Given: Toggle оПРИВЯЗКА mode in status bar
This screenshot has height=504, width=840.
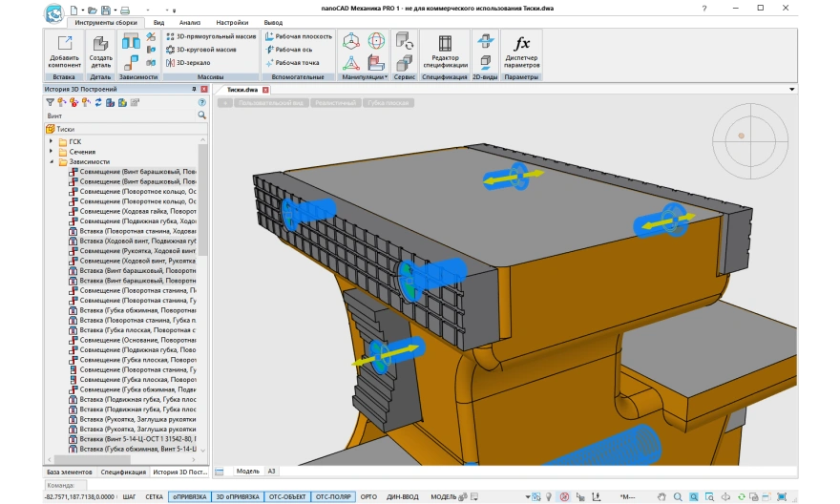Looking at the screenshot, I should pos(188,497).
